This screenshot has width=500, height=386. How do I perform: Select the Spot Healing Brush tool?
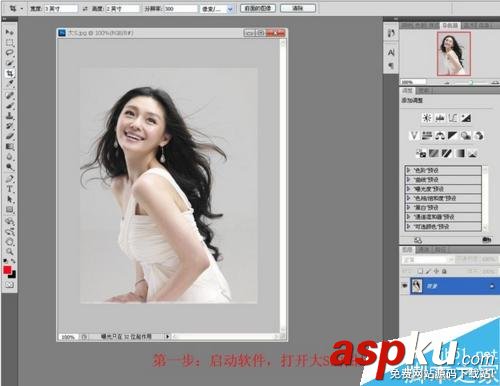[9, 96]
